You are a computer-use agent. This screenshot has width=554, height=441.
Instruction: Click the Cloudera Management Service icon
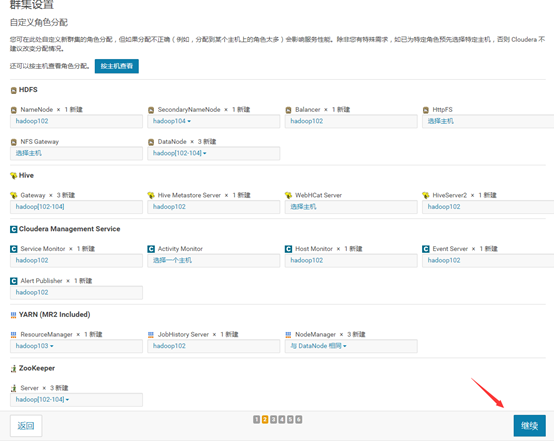(x=13, y=229)
